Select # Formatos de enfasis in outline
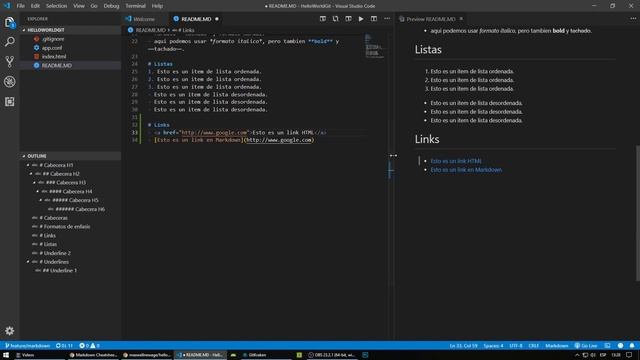The height and width of the screenshot is (360, 640). click(x=64, y=227)
